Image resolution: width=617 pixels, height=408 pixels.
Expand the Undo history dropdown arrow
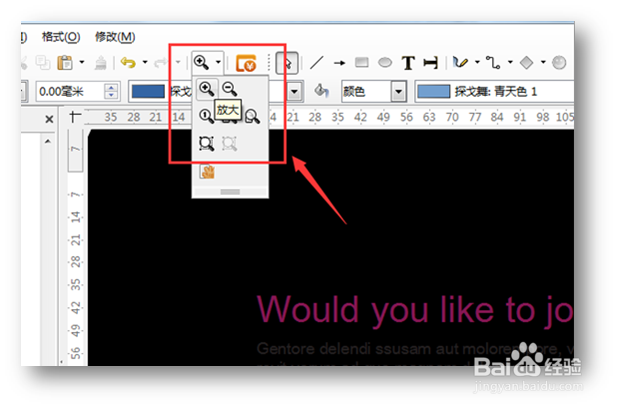click(x=145, y=62)
